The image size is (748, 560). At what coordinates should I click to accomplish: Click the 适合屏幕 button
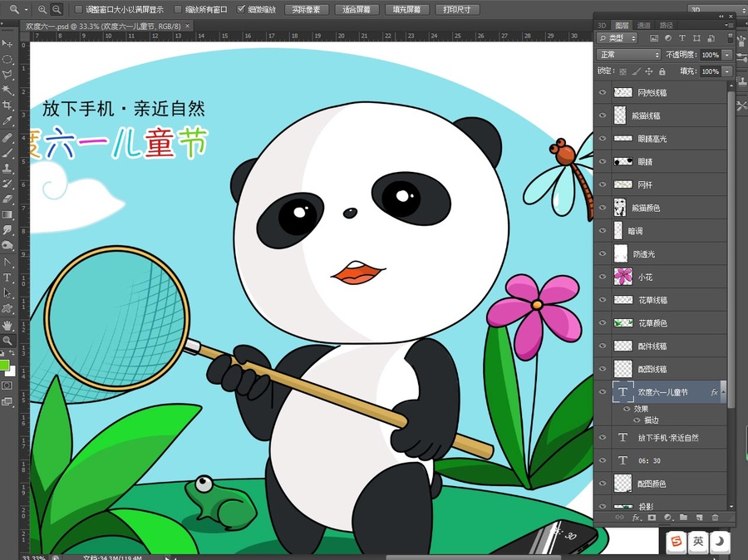pos(357,9)
